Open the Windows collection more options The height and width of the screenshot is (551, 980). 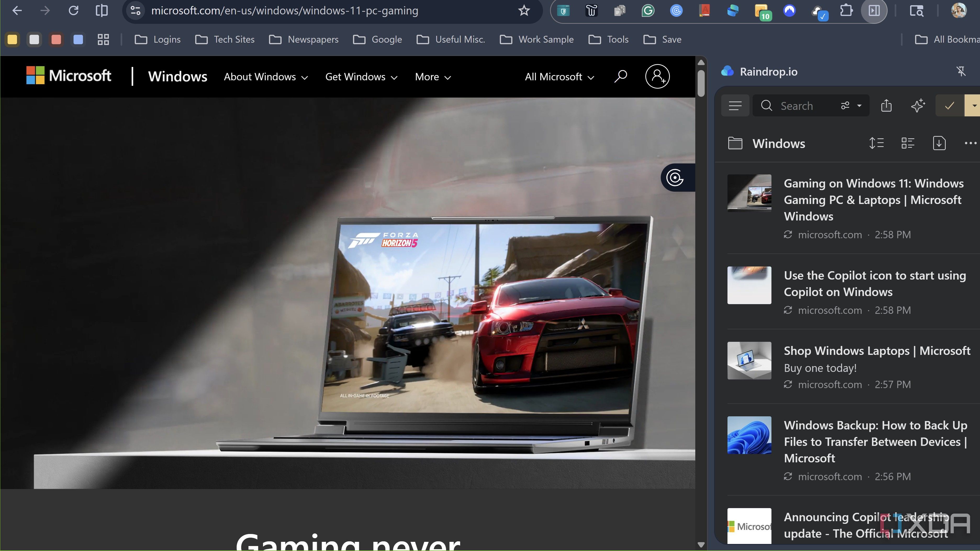971,143
